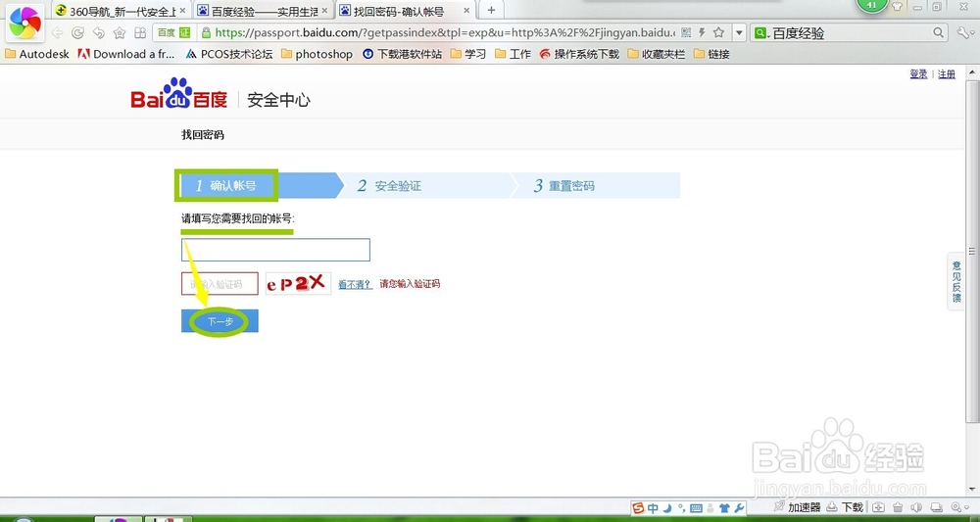Expand the address bar dropdown arrow
Viewport: 980px width, 522px height.
(739, 32)
